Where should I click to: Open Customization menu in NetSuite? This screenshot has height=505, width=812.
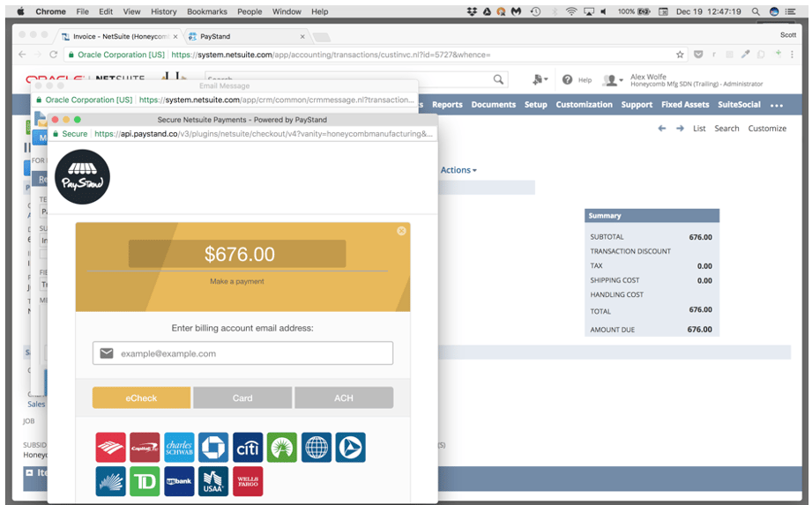585,105
